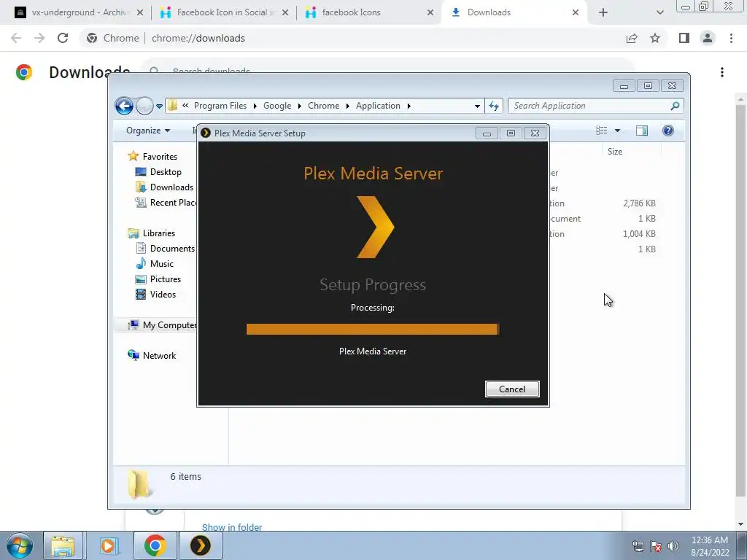Viewport: 747px width, 560px height.
Task: Open the Windows Start menu
Action: point(19,545)
